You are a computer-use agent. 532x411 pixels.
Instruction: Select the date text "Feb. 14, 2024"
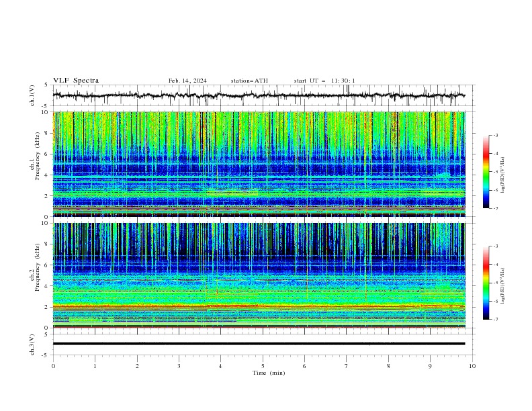[x=187, y=81]
